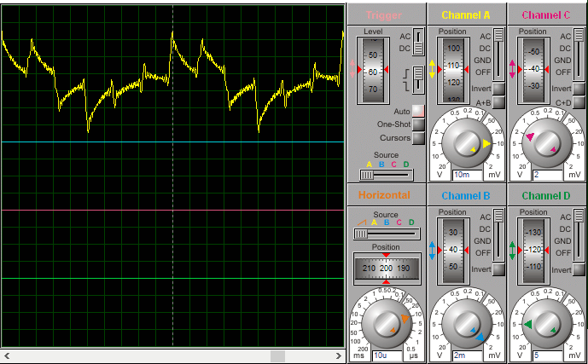Toggle Invert for Channel A
Viewport: 588px width, 364px height.
[x=498, y=89]
